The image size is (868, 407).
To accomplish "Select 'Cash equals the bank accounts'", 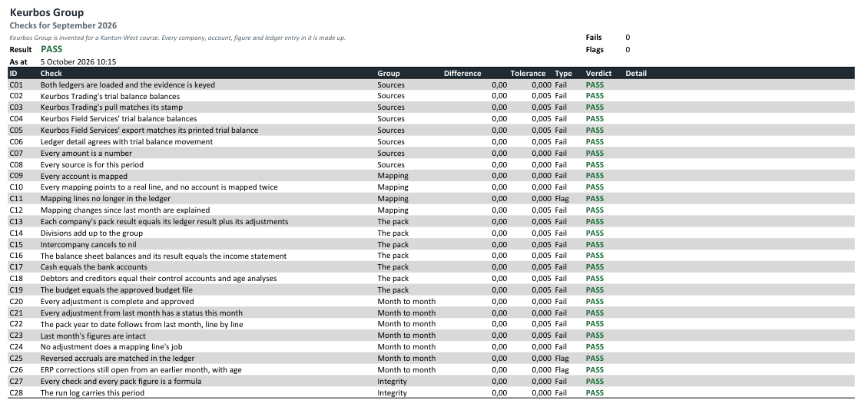I will [94, 267].
